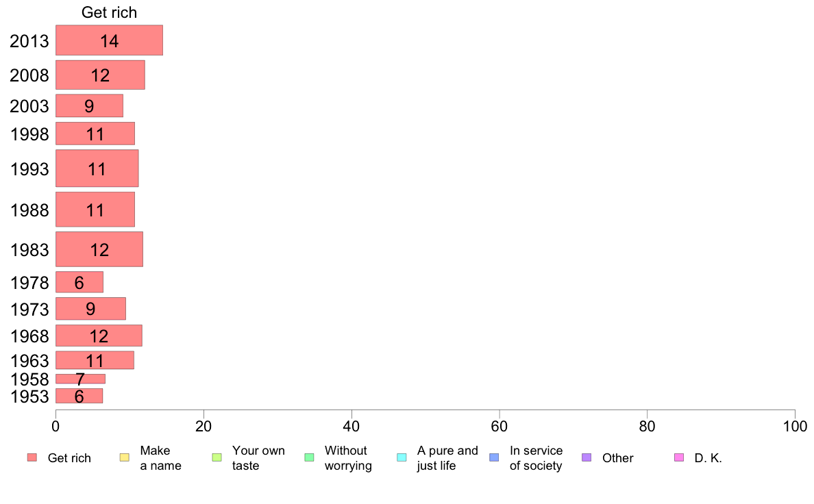The width and height of the screenshot is (814, 504).
Task: Click the 2013 bar showing 14
Action: pyautogui.click(x=109, y=40)
